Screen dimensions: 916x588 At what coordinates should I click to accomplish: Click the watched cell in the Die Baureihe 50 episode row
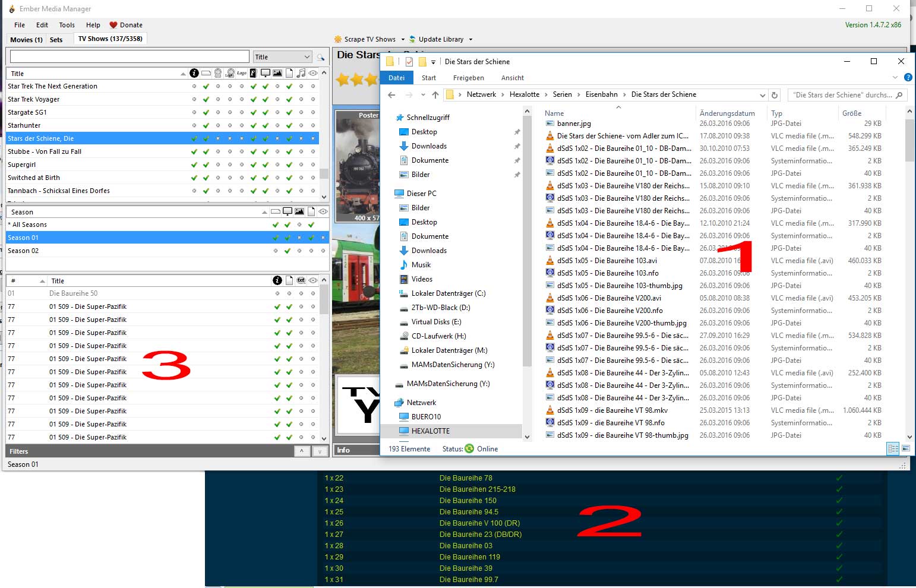(313, 293)
